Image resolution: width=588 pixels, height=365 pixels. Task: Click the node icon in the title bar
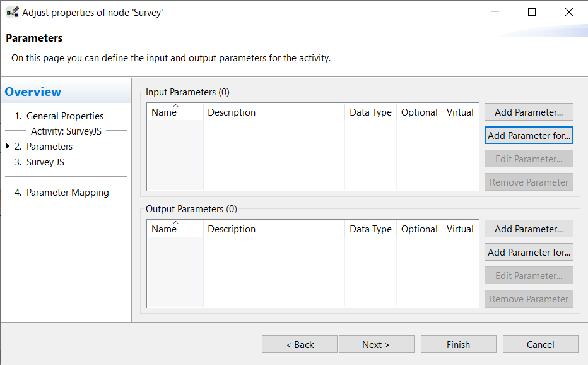pos(12,12)
